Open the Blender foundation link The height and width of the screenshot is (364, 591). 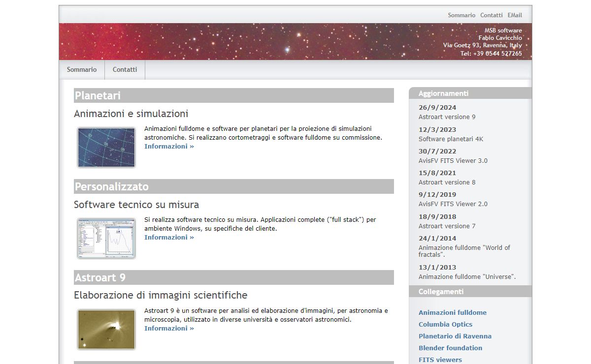(450, 348)
